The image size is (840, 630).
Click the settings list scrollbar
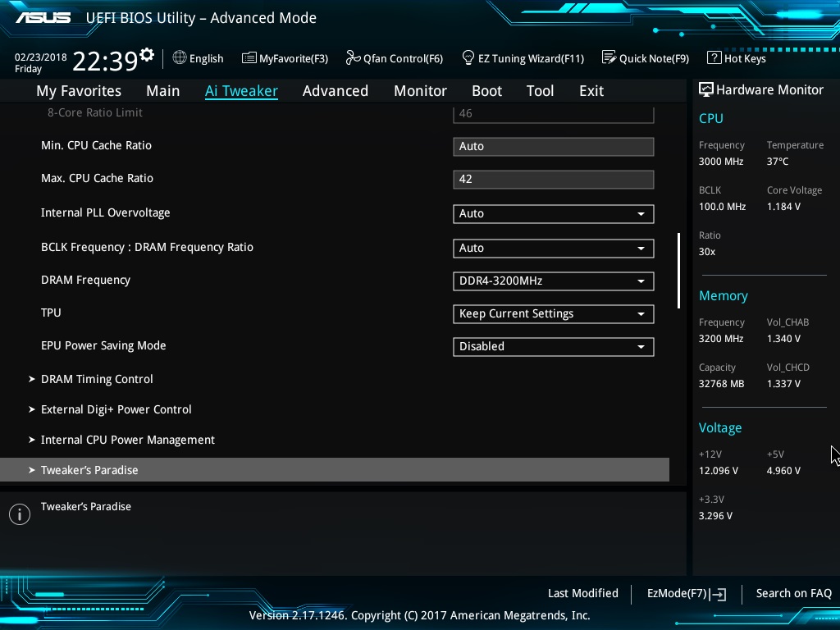678,271
